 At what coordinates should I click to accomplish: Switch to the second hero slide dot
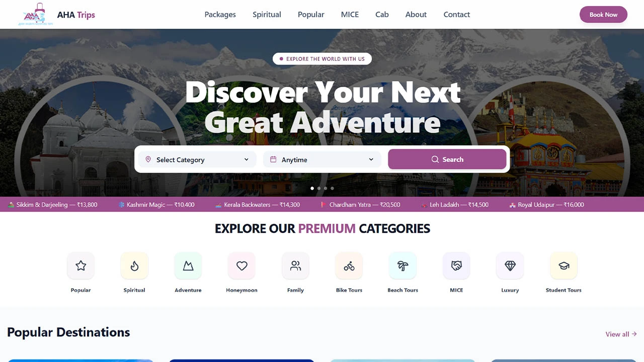(319, 189)
